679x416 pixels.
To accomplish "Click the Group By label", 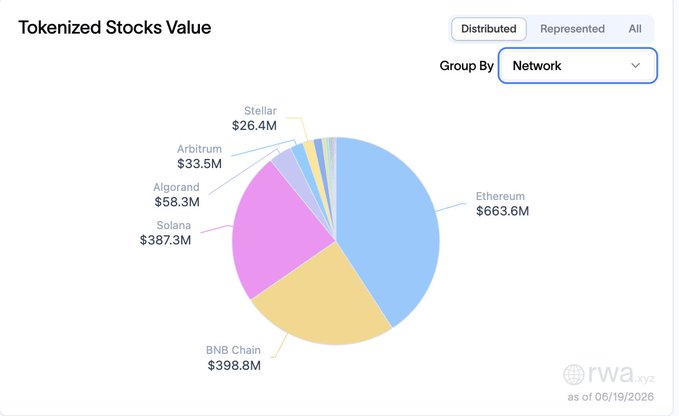I will tap(466, 66).
